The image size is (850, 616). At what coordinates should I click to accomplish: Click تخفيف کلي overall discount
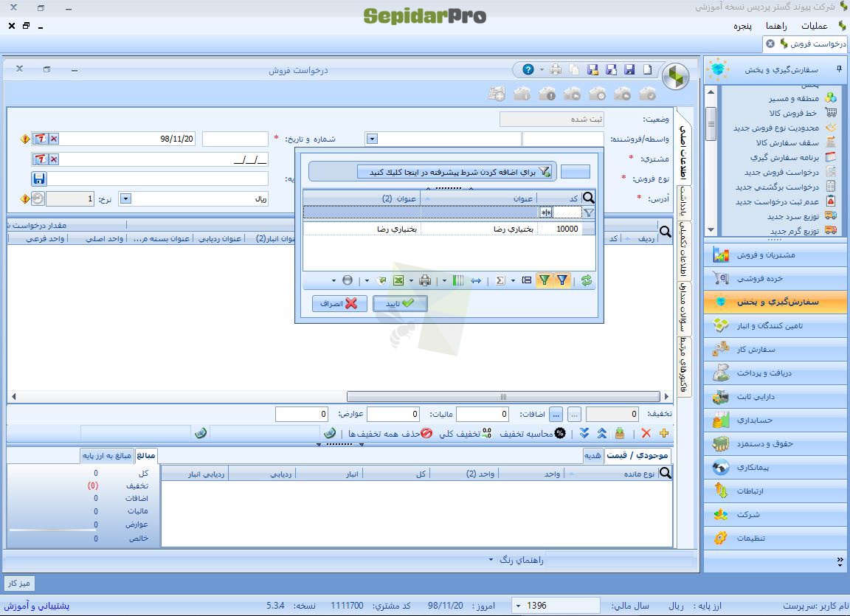click(465, 434)
